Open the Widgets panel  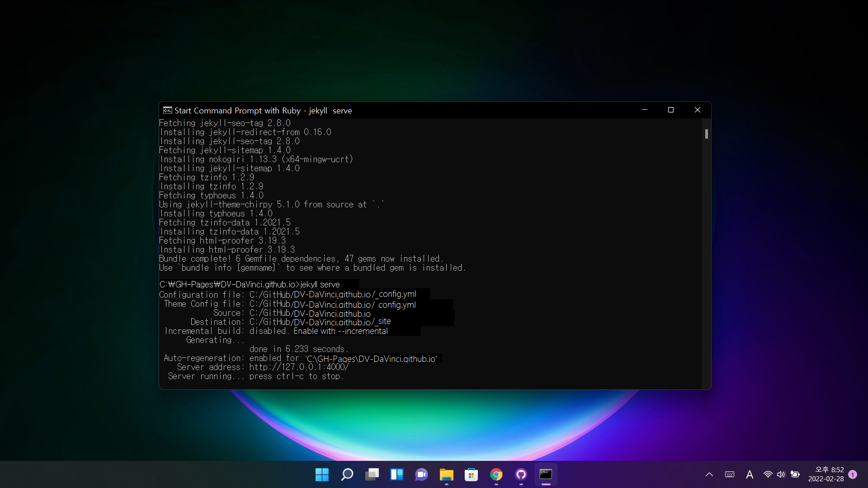click(x=396, y=474)
